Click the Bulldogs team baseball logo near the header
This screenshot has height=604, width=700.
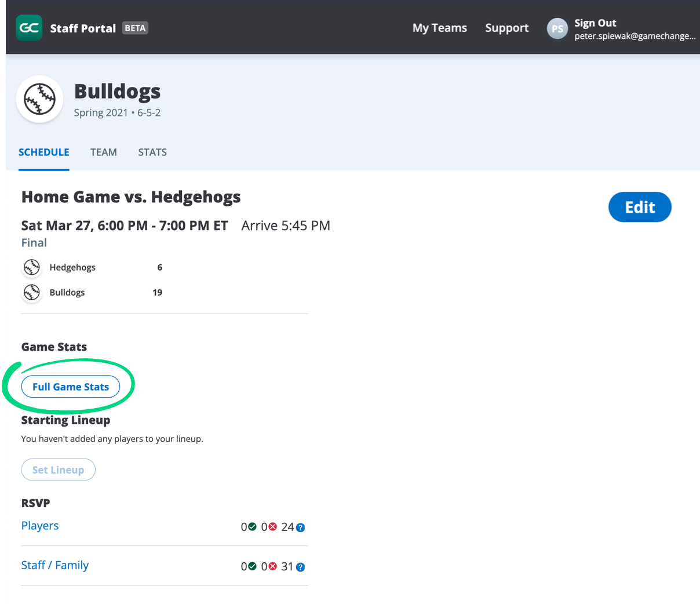tap(39, 99)
